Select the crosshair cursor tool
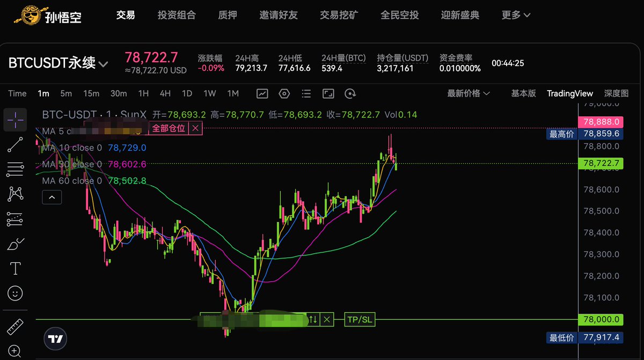This screenshot has height=360, width=644. point(15,120)
